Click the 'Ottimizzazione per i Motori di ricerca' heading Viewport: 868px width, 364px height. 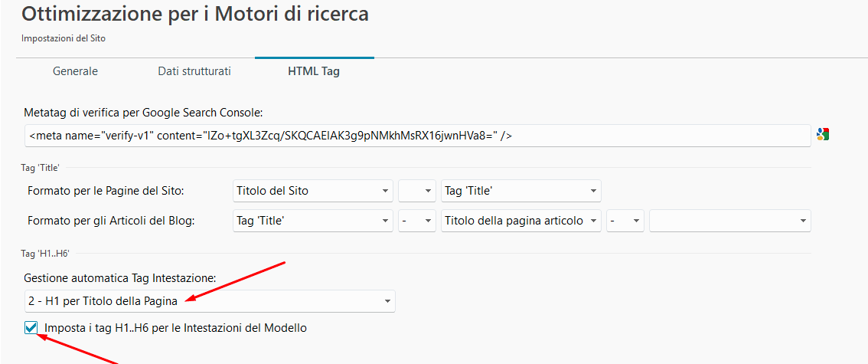point(195,15)
